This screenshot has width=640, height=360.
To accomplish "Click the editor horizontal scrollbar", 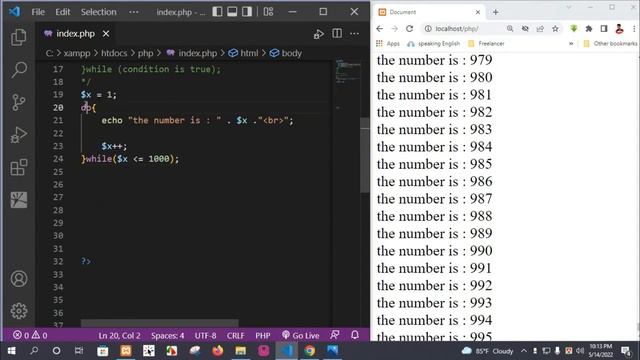I will [159, 323].
